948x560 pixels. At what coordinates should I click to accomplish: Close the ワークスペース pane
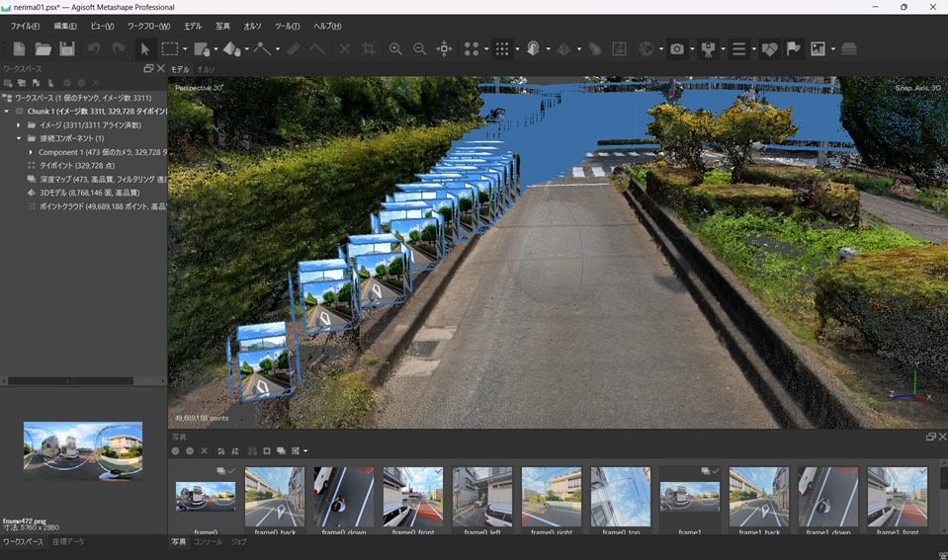click(x=161, y=69)
